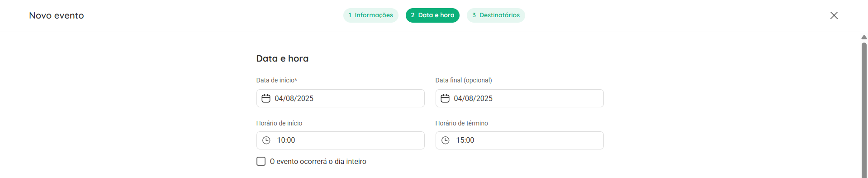
Task: Click 'O evento ocorrerá o dia inteiro' label
Action: click(x=318, y=162)
